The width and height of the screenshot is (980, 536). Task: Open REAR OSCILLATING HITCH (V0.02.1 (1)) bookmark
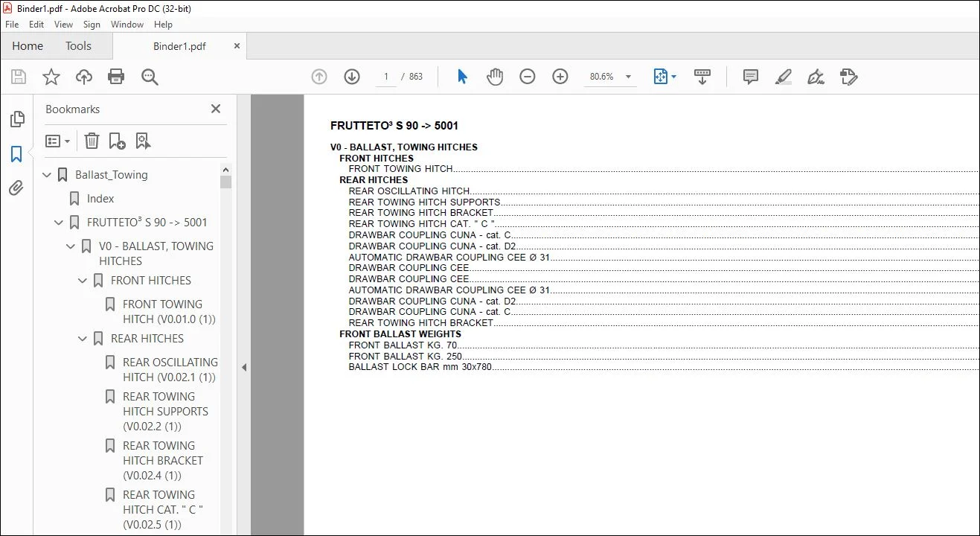[170, 370]
